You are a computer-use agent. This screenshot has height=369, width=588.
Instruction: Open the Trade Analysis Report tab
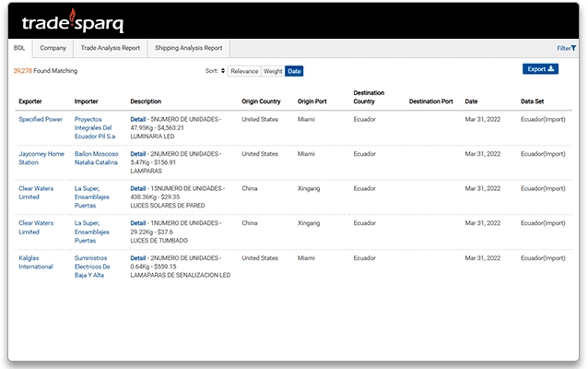pos(111,48)
